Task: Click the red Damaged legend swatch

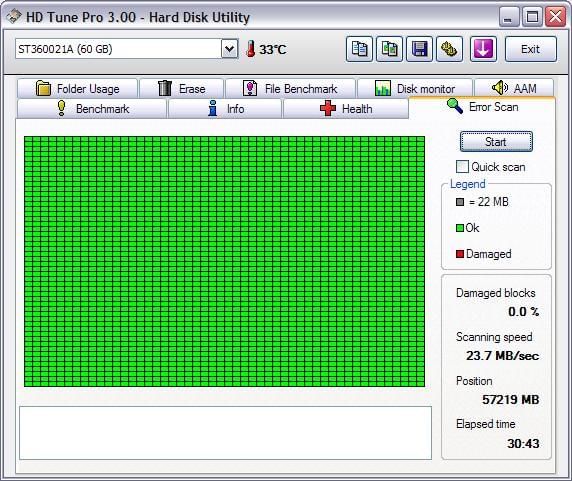Action: pyautogui.click(x=460, y=254)
